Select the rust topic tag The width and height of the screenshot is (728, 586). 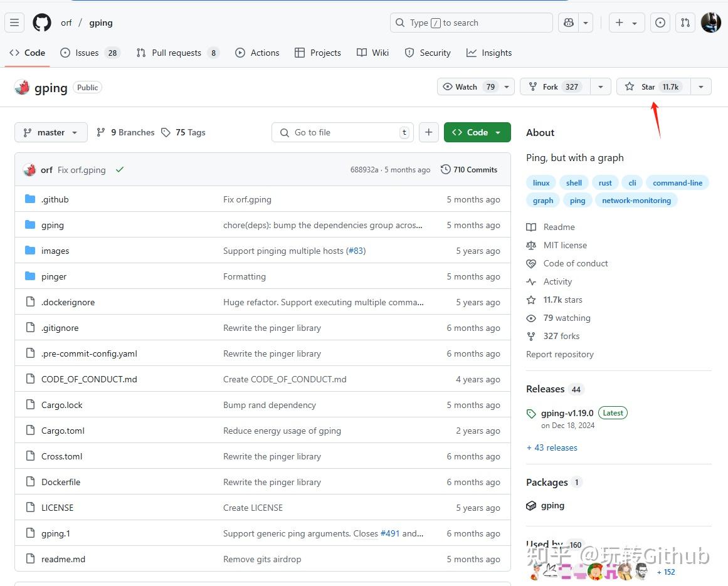605,183
